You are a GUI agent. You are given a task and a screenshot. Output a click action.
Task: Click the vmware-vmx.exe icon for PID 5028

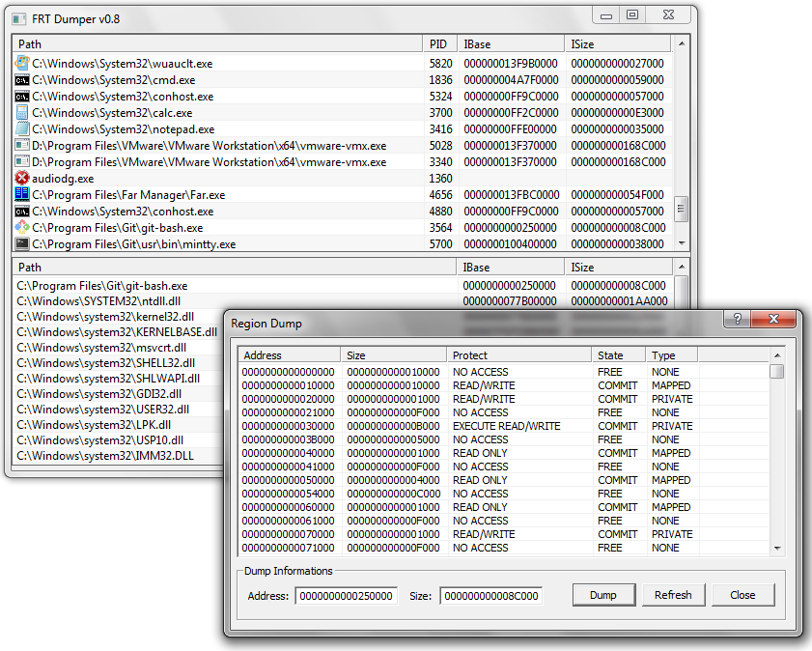22,146
